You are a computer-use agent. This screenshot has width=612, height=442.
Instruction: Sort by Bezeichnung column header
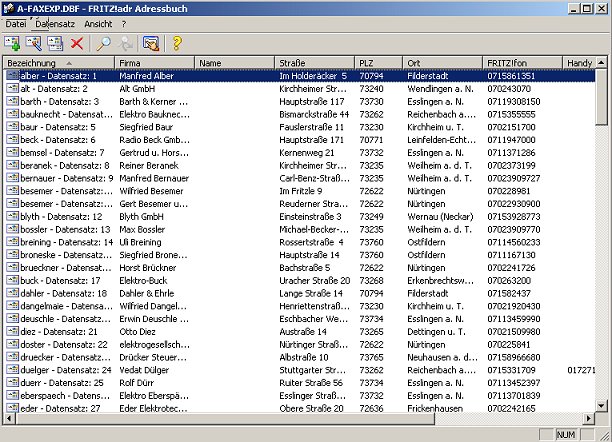tap(59, 63)
